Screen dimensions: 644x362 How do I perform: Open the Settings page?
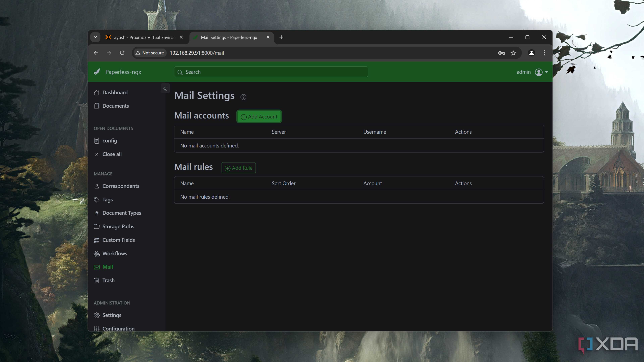tap(112, 315)
